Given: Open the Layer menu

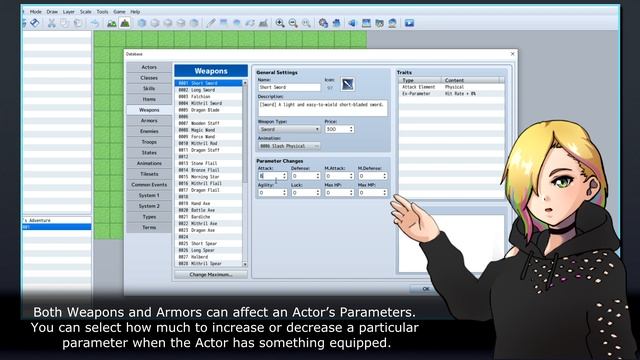Looking at the screenshot, I should (x=69, y=12).
